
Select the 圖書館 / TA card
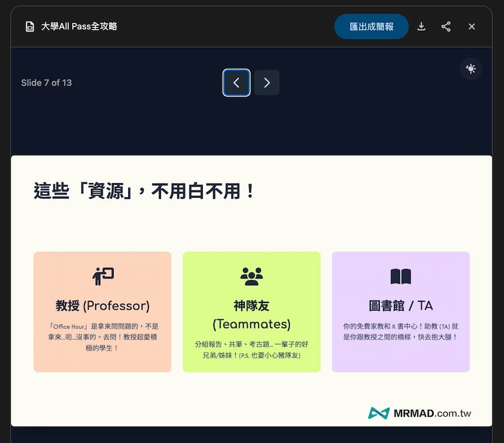400,311
